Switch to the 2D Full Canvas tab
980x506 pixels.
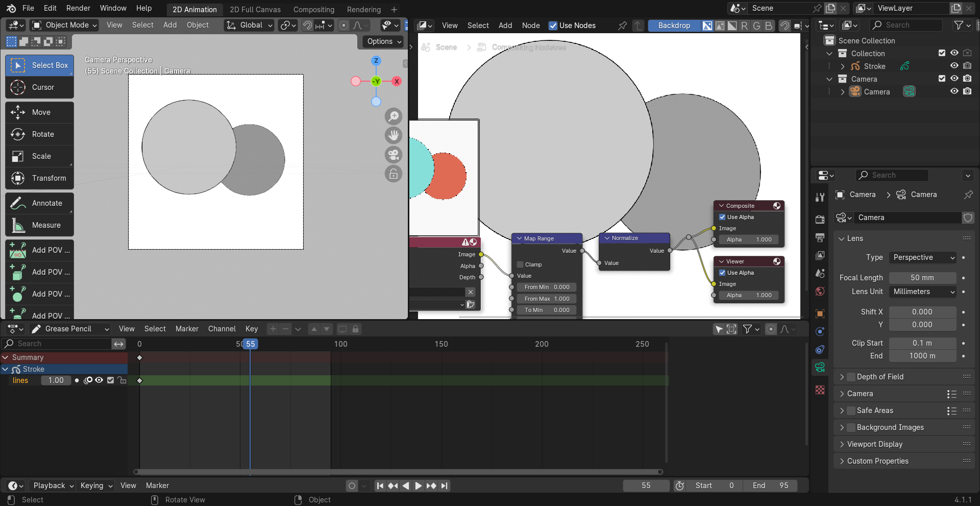pos(255,10)
